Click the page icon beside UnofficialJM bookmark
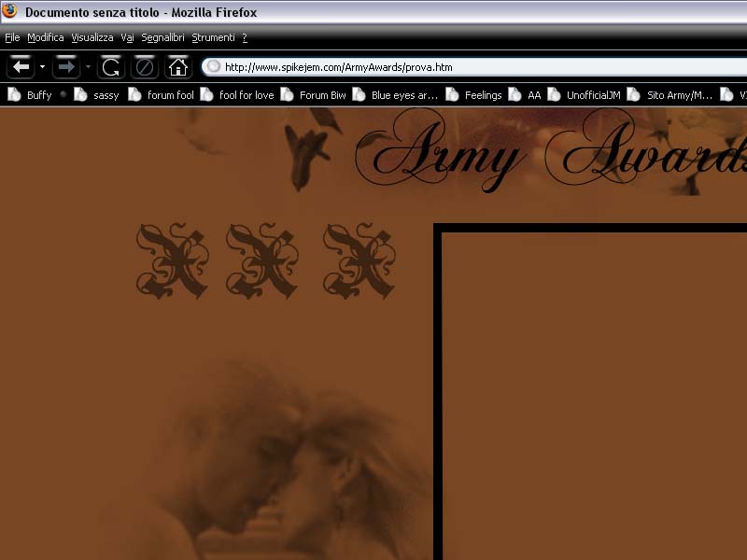747x560 pixels. tap(554, 95)
